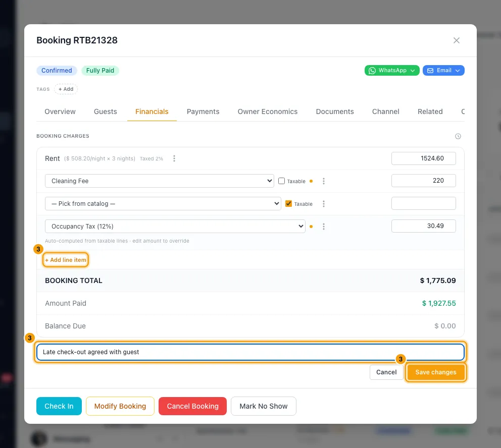Screen dimensions: 501x448
Task: Click Save changes
Action: [435, 372]
